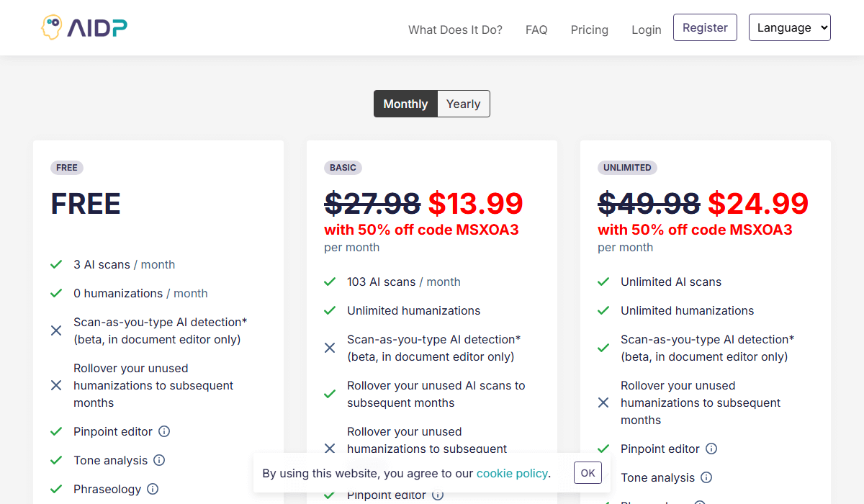The image size is (864, 504).
Task: Click the UNLIMITED plan badge
Action: 627,168
